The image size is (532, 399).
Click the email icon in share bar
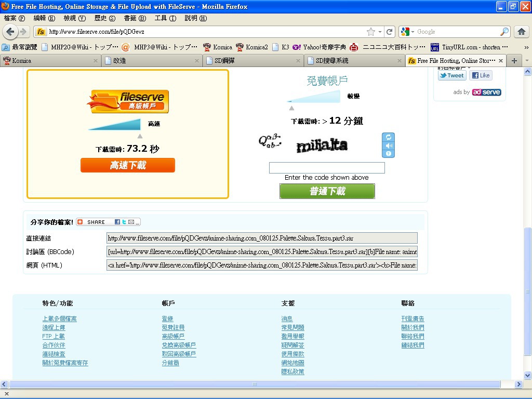click(x=131, y=222)
